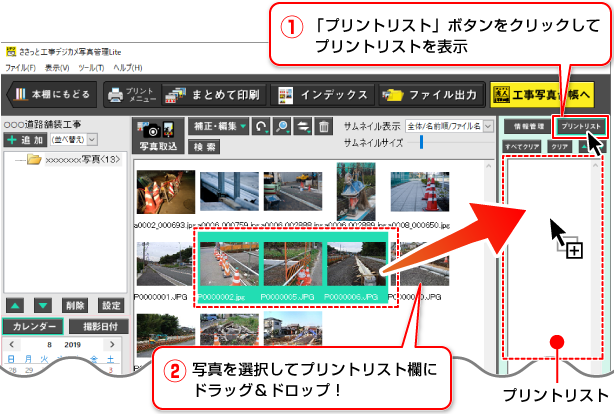Image resolution: width=614 pixels, height=414 pixels.
Task: Click the trash can delete icon
Action: tap(324, 127)
